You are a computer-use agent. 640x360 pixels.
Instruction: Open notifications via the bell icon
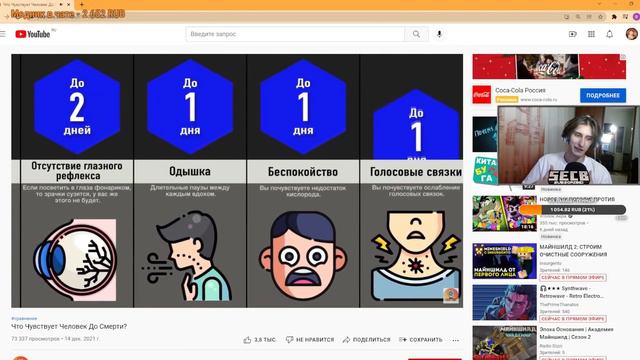pyautogui.click(x=609, y=34)
